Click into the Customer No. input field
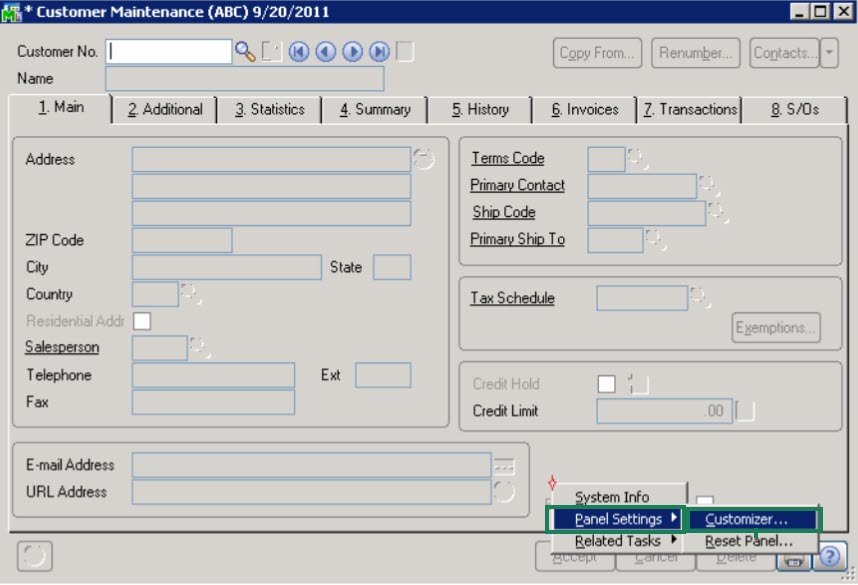 (168, 52)
